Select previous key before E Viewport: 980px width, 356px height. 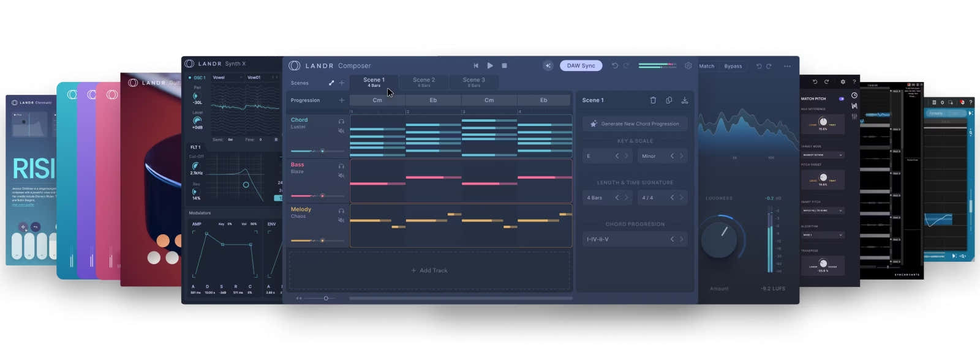(x=617, y=156)
